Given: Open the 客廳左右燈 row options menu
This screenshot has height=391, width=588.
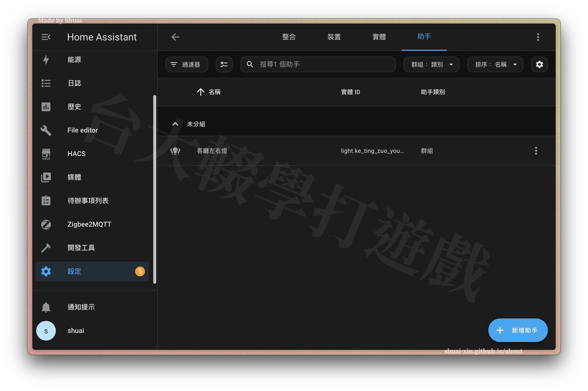Looking at the screenshot, I should (x=536, y=151).
